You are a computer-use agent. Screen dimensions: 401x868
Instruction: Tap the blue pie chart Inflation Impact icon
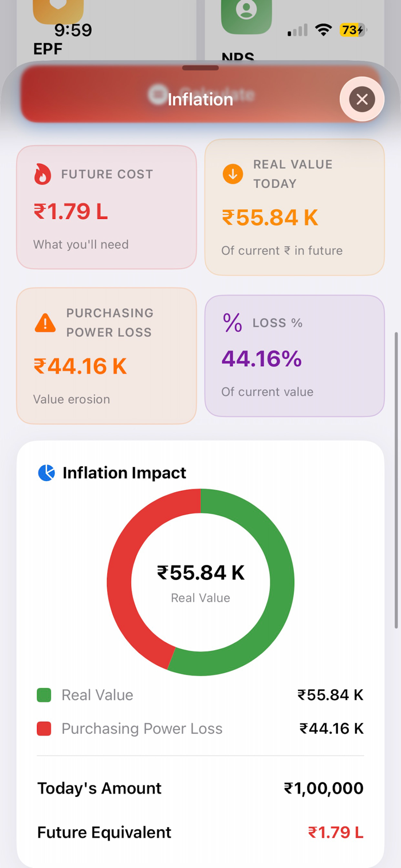tap(46, 473)
